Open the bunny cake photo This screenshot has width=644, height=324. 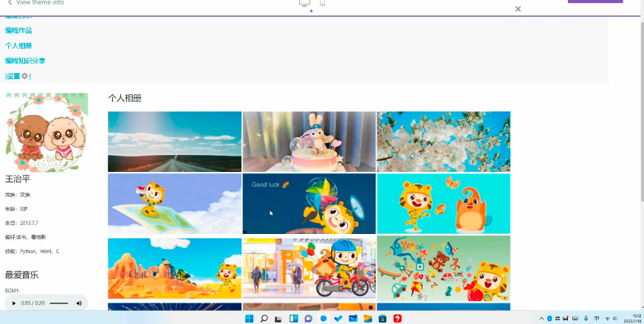coord(309,142)
